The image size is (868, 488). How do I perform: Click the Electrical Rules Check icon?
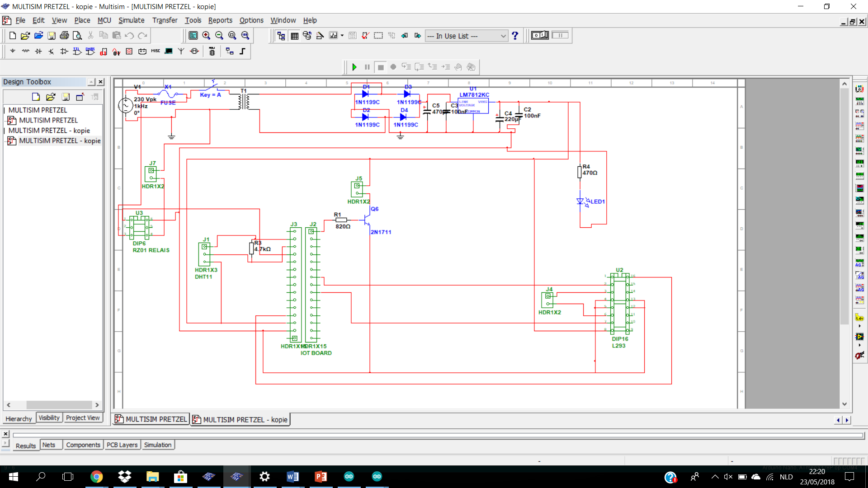click(x=365, y=36)
